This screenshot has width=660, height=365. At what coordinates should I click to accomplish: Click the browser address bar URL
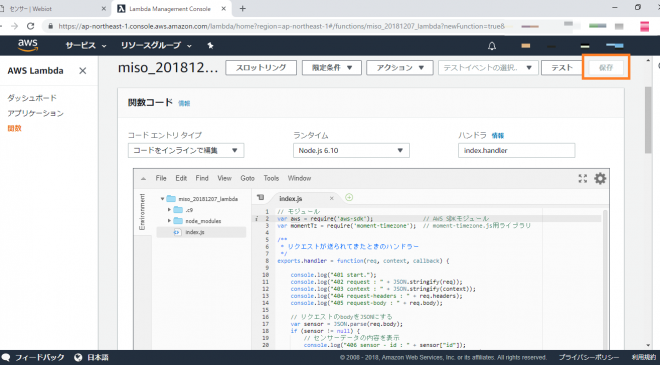pyautogui.click(x=281, y=26)
